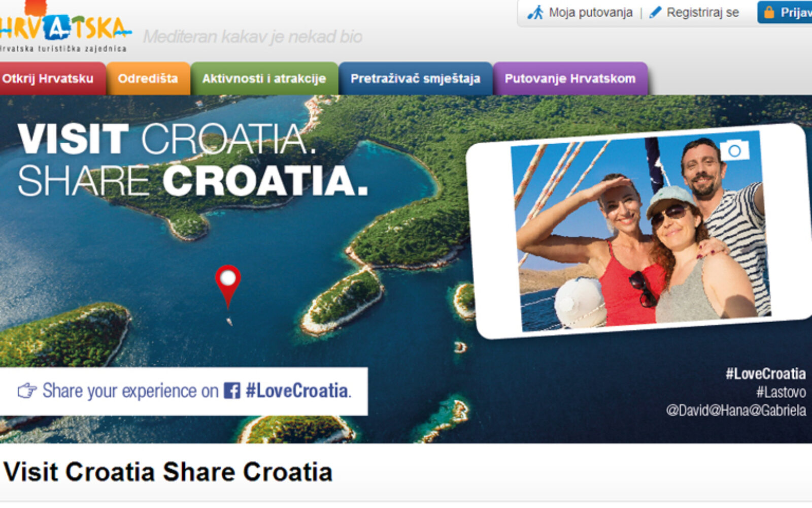Click the pencil icon beside Registriraj se
Viewport: 812px width, 508px height.
pyautogui.click(x=655, y=12)
